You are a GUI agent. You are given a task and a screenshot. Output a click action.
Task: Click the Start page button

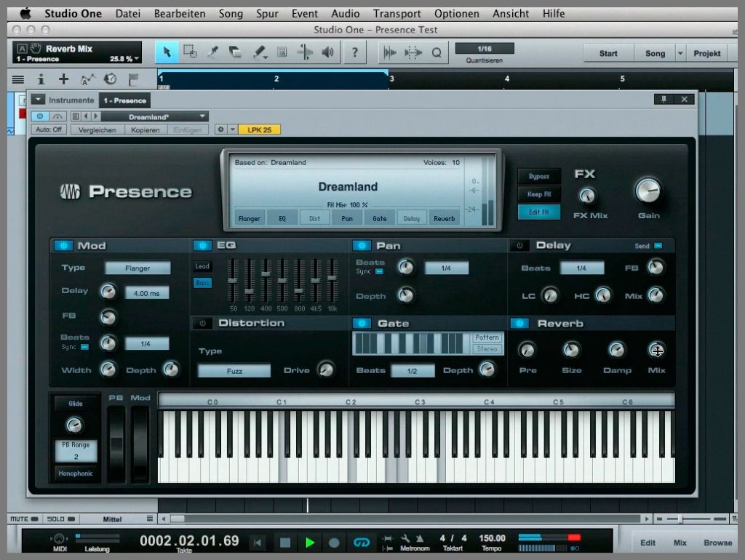tap(608, 53)
